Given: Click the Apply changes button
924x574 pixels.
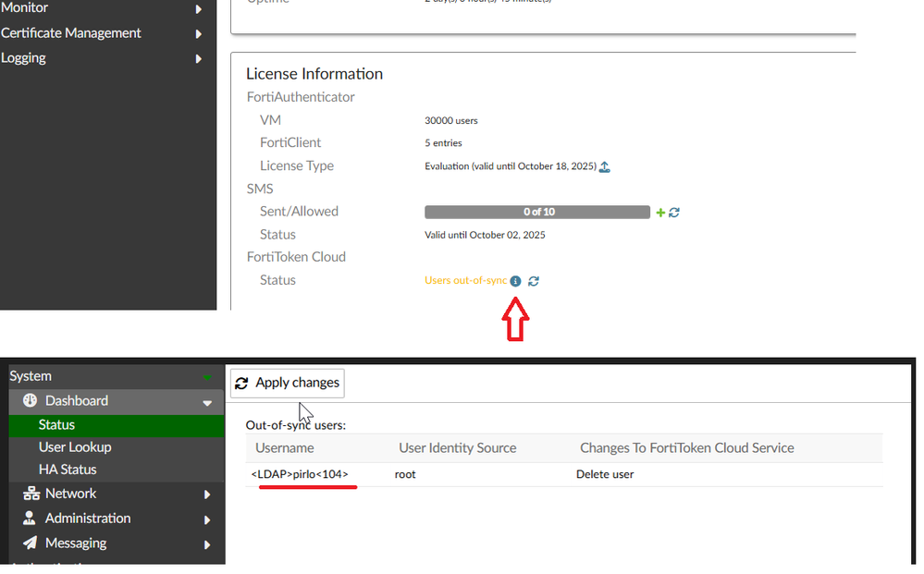Looking at the screenshot, I should (x=288, y=384).
